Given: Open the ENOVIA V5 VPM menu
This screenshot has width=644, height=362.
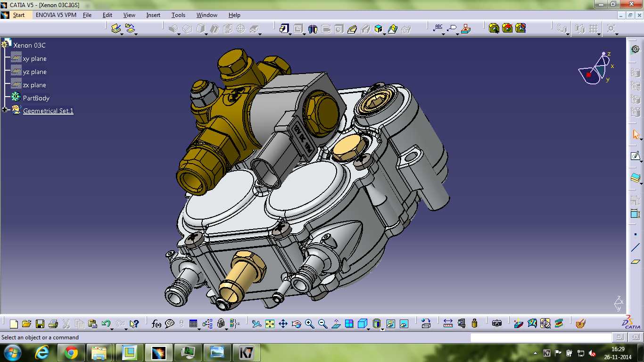Looking at the screenshot, I should 56,15.
